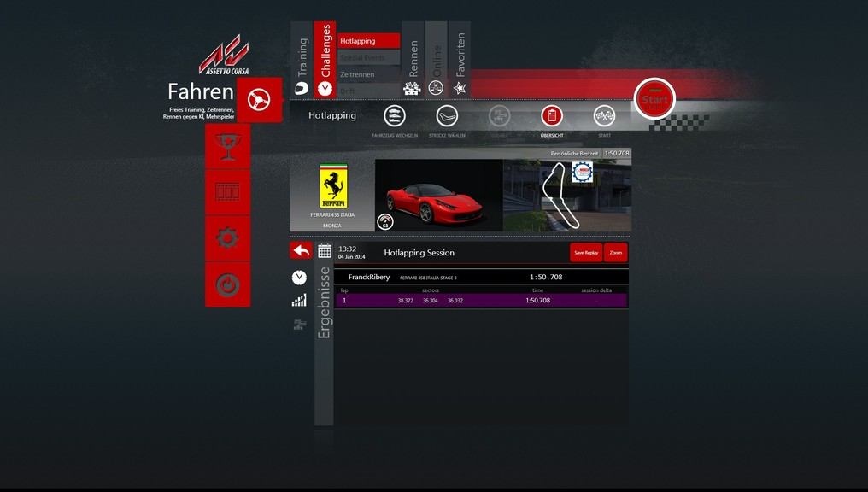Open the gear settings tile

coord(227,238)
